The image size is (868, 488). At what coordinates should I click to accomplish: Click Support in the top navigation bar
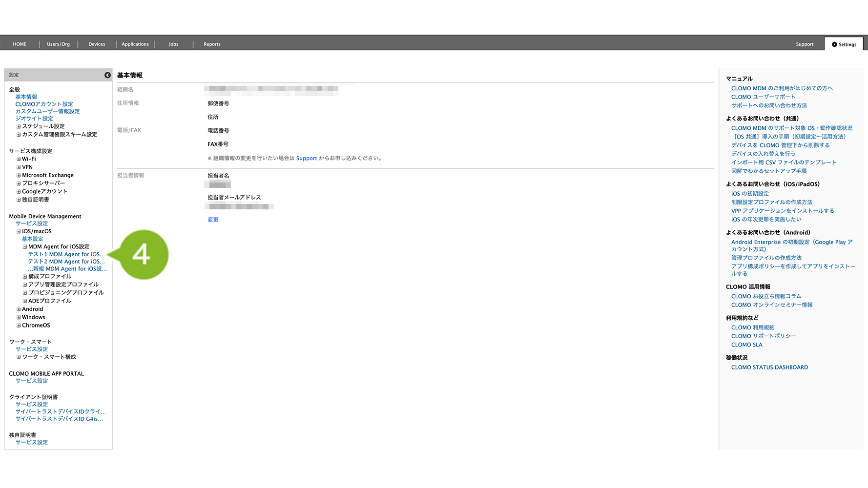[805, 44]
